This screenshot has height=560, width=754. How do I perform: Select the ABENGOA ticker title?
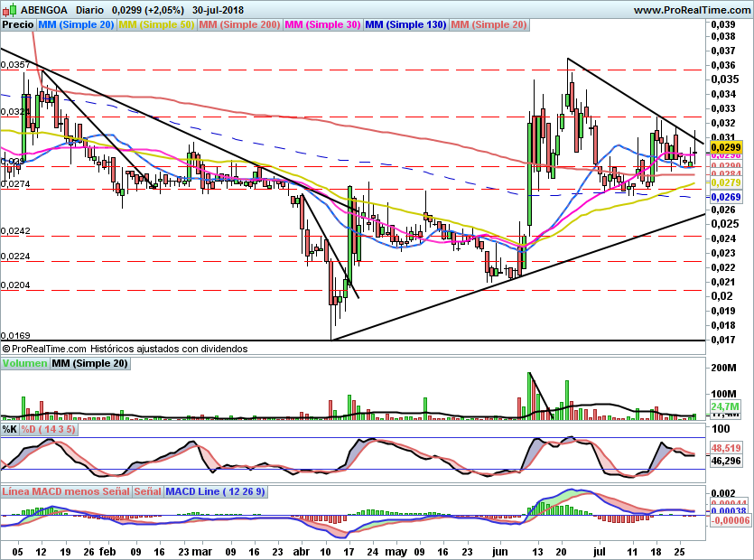[x=44, y=10]
